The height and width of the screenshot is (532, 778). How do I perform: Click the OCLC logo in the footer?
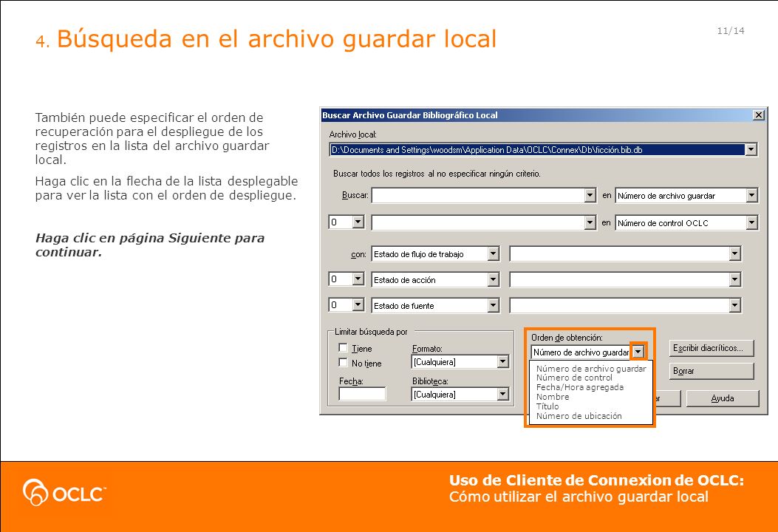point(64,492)
